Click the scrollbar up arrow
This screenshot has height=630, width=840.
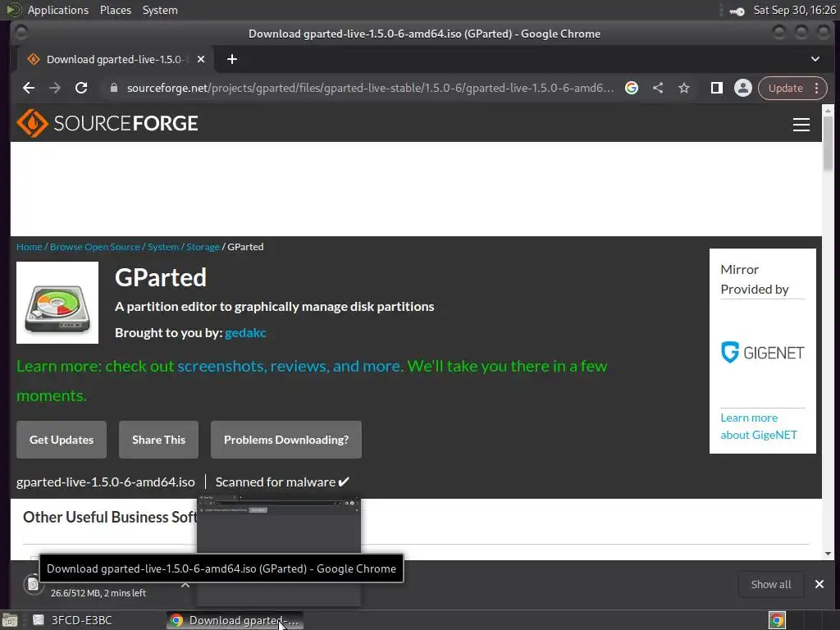(x=829, y=111)
